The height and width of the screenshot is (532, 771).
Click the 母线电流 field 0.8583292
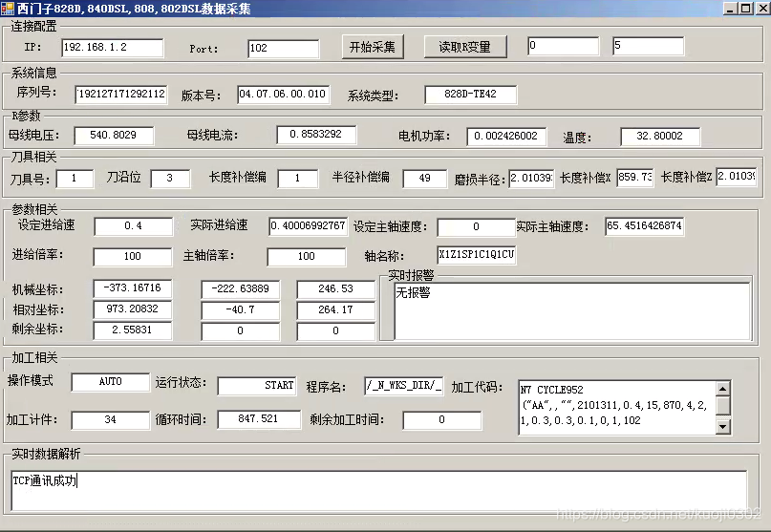316,135
